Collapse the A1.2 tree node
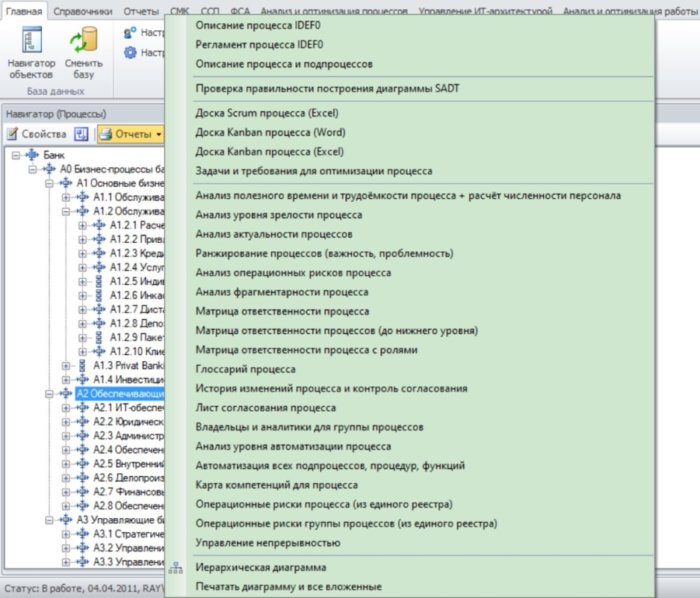This screenshot has height=598, width=700. pos(66,212)
